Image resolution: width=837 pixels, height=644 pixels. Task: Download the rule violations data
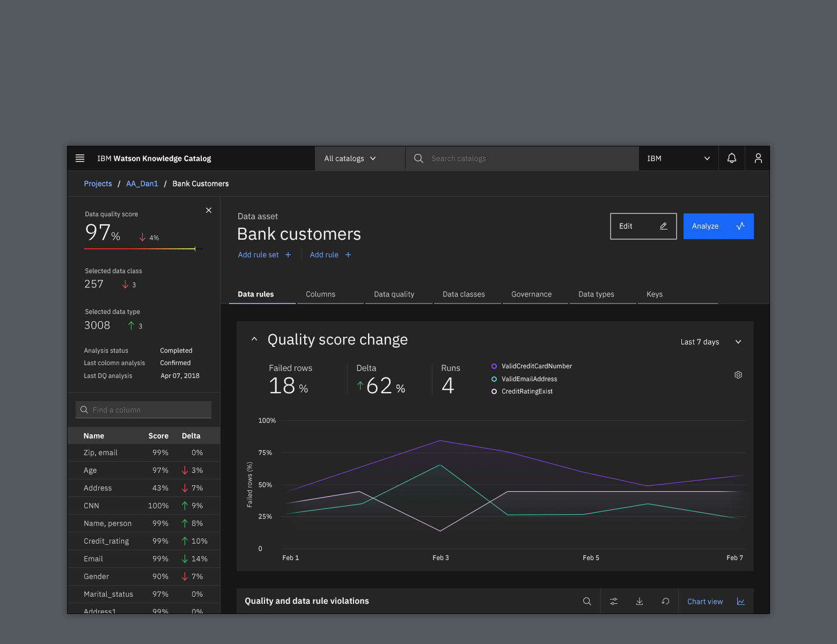pos(640,601)
